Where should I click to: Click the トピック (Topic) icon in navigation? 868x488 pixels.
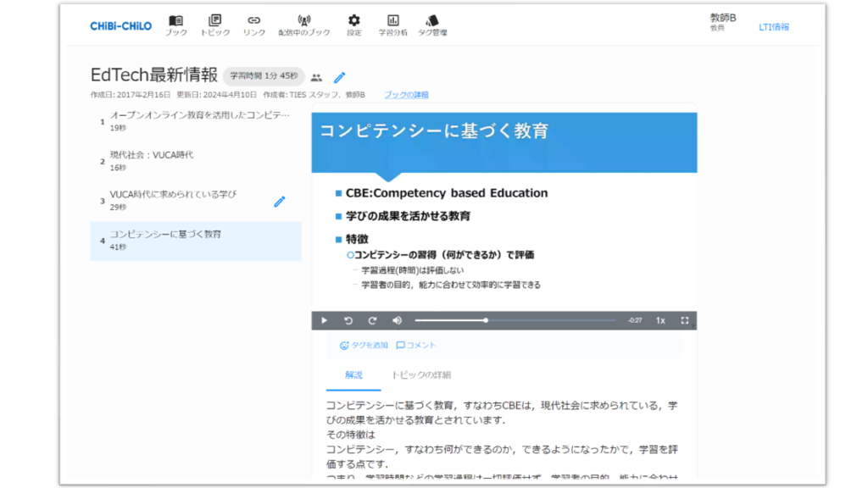(x=214, y=21)
